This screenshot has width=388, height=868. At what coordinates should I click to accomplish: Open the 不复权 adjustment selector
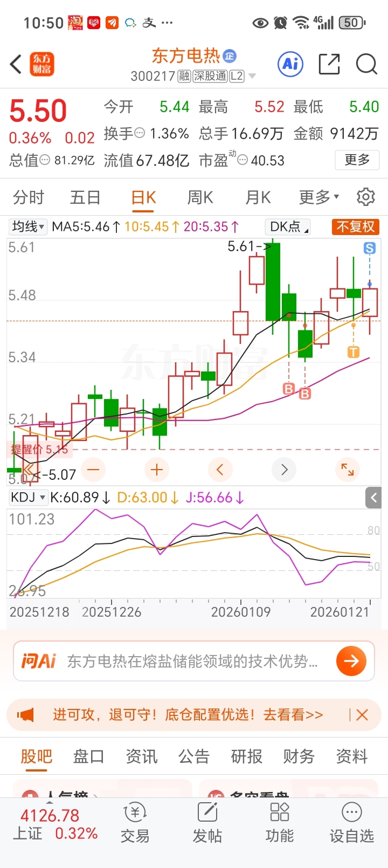(x=355, y=226)
